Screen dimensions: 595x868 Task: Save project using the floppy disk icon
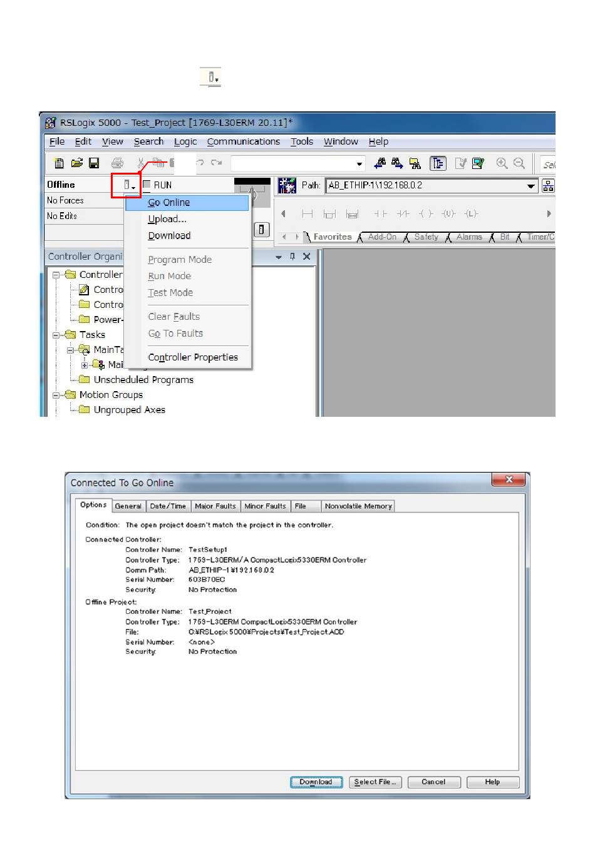tap(94, 164)
